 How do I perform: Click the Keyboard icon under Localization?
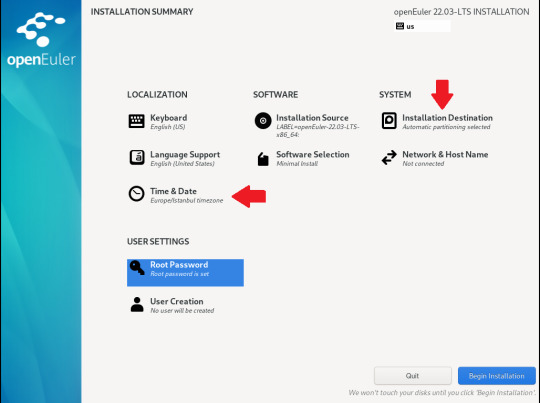(136, 121)
